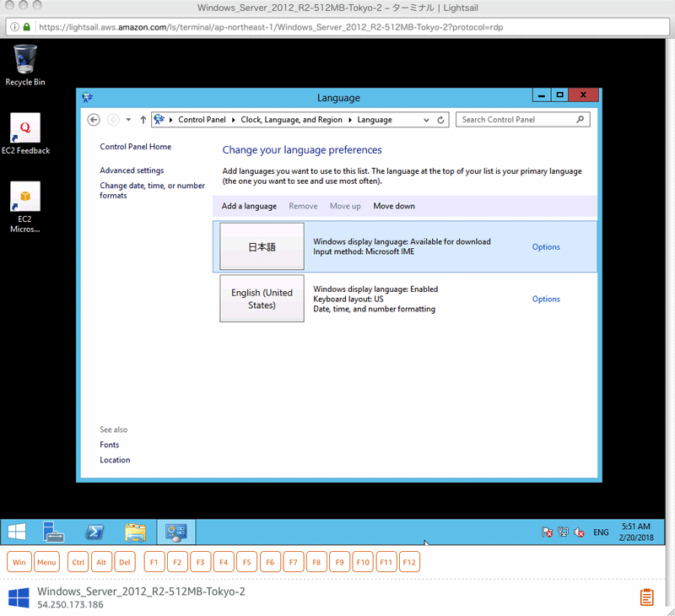Screen dimensions: 675x616
Task: Click the muted speaker tray icon
Action: 579,532
